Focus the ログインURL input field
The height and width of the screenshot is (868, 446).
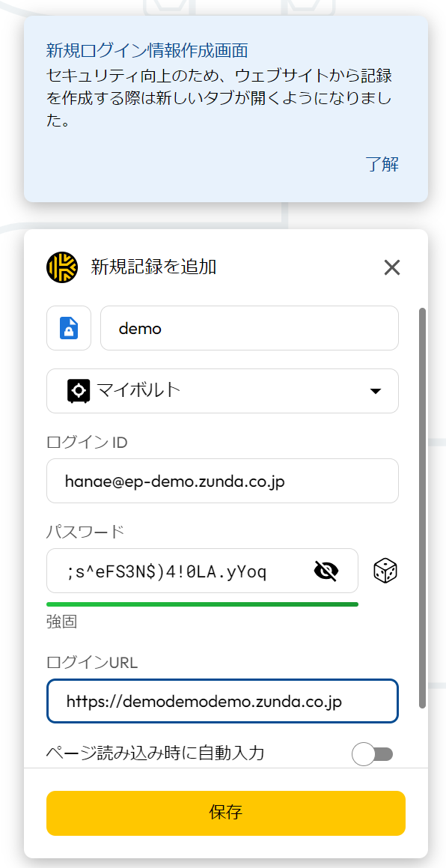(x=222, y=702)
